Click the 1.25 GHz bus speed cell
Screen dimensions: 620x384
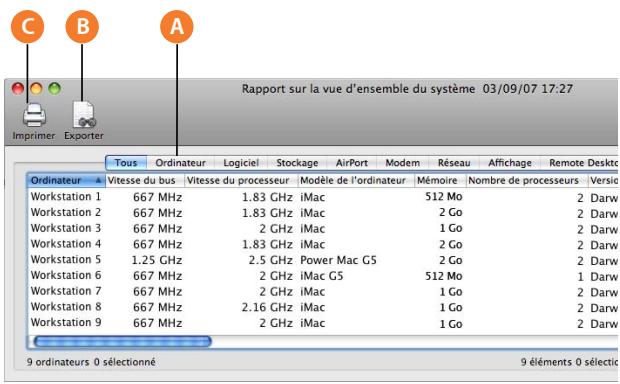[x=157, y=260]
